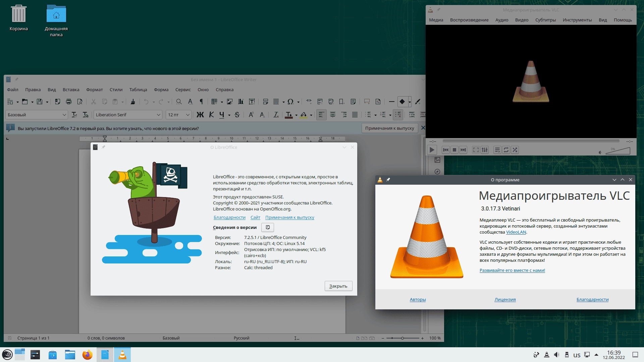Enable justified alignment in Writer
Image resolution: width=644 pixels, height=362 pixels.
tap(355, 115)
